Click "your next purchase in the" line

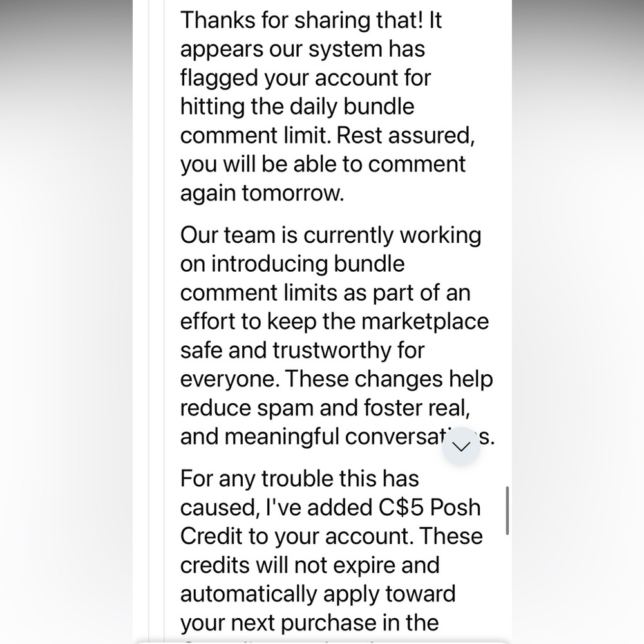click(309, 623)
